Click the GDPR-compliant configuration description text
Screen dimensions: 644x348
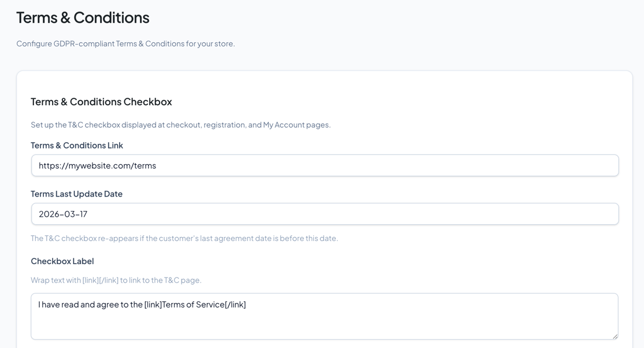127,43
